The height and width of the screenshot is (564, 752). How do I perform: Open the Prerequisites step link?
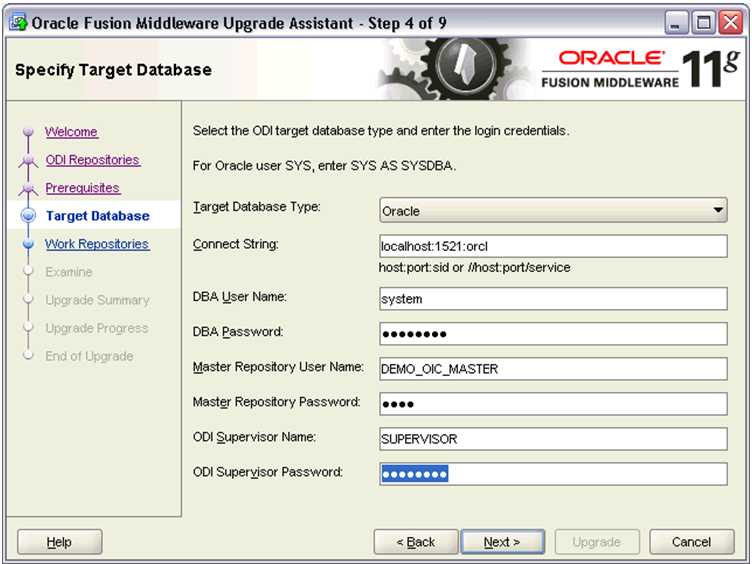tap(82, 188)
